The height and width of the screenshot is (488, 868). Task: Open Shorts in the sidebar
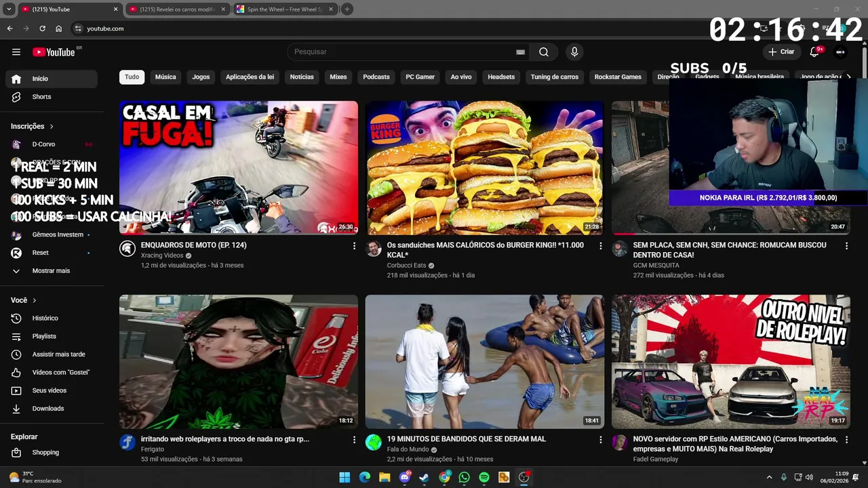tap(52, 97)
